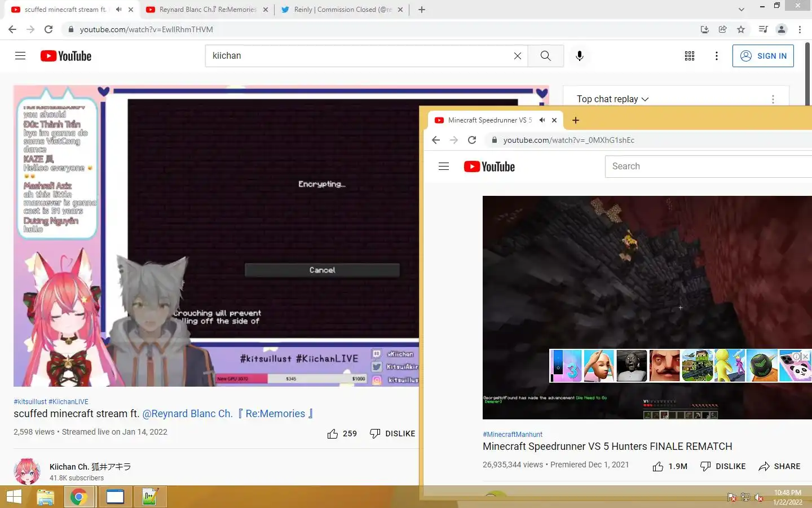This screenshot has height=508, width=812.
Task: Open 'Kiichan Ch.' channel name link
Action: [90, 467]
